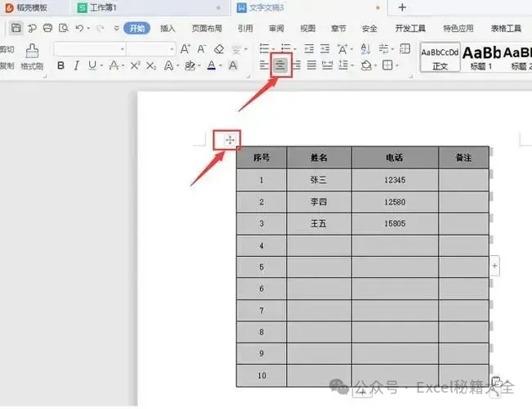Image resolution: width=532 pixels, height=409 pixels.
Task: Click the 复制 (Copy) button
Action: [7, 65]
